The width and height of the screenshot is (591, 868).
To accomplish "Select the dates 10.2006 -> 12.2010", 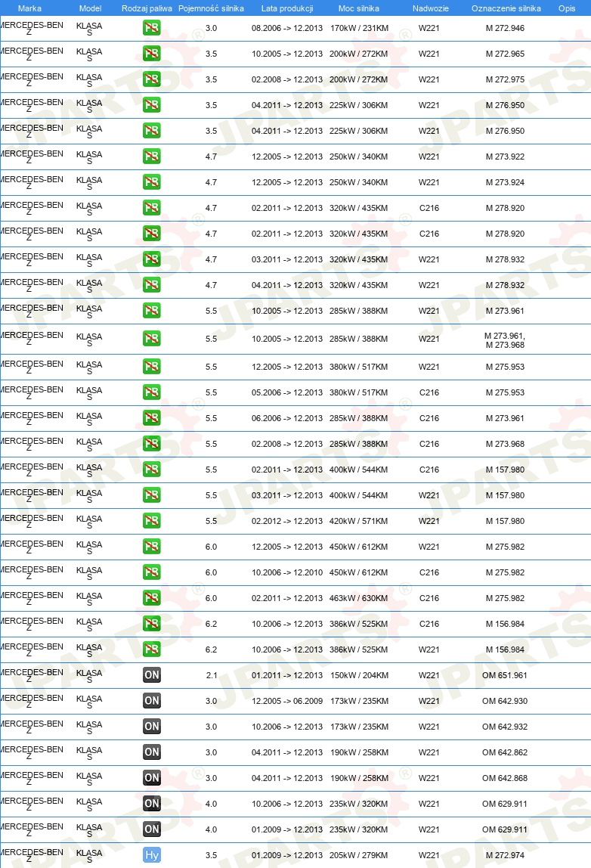I will tap(287, 572).
